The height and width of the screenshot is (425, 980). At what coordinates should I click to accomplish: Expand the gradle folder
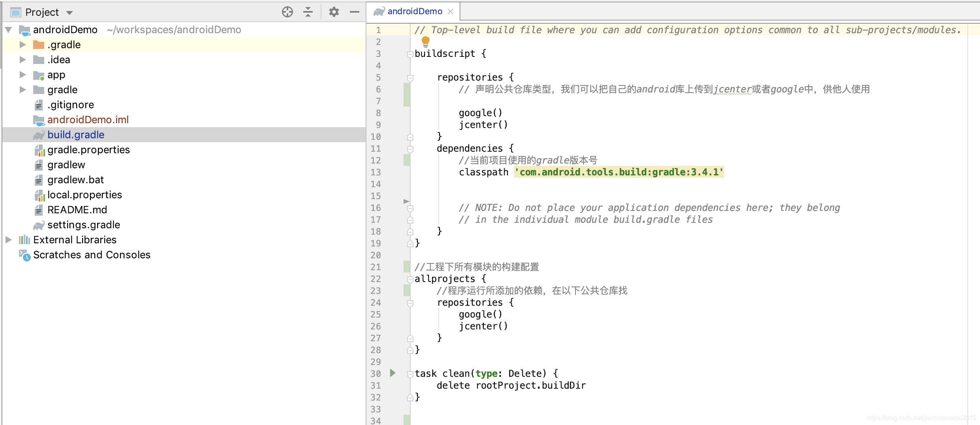pyautogui.click(x=23, y=90)
